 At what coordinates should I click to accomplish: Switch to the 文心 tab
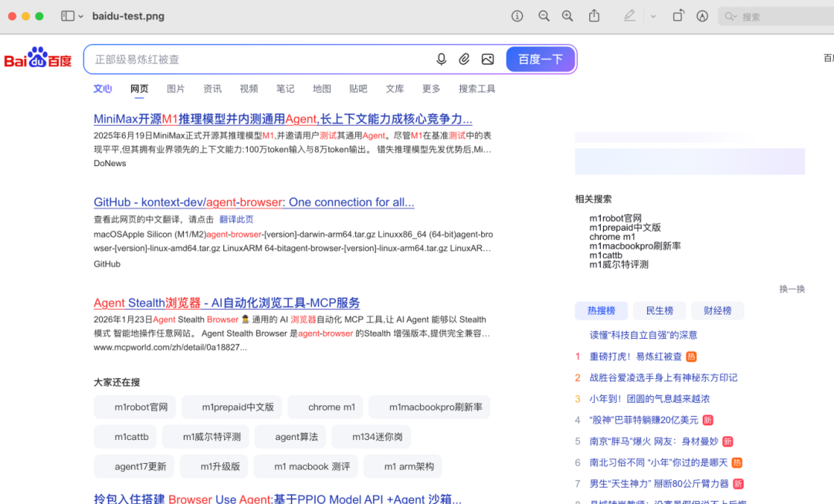pos(103,89)
